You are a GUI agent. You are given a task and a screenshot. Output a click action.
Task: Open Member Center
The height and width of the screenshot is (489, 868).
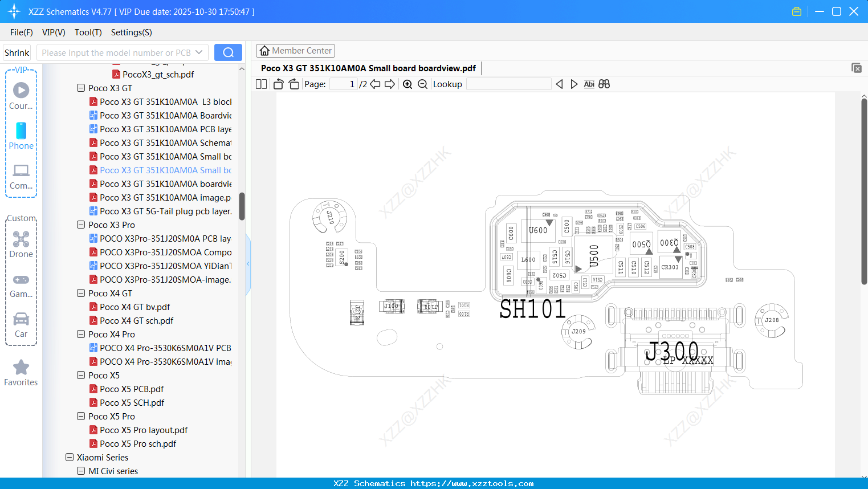point(295,51)
